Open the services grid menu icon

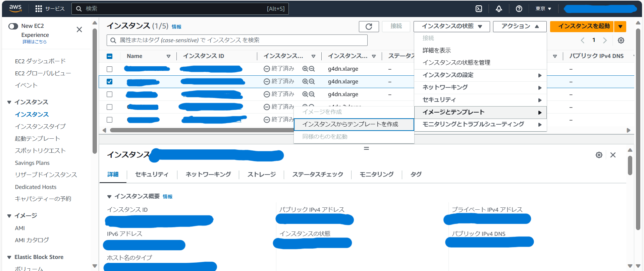pyautogui.click(x=39, y=9)
